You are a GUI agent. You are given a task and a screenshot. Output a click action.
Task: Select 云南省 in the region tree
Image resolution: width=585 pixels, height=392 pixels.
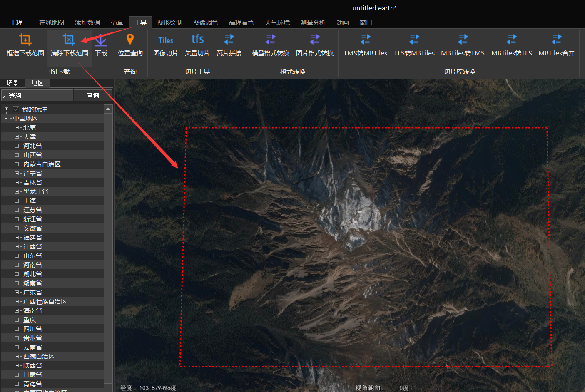32,347
